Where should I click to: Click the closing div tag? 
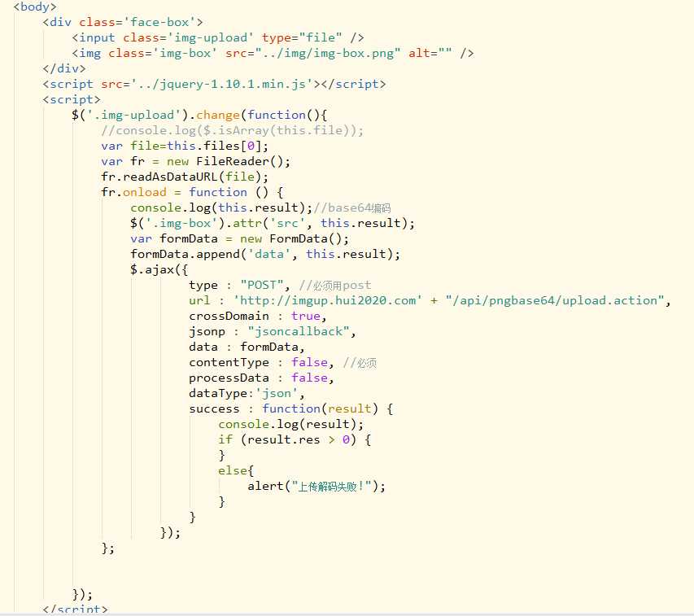tap(64, 68)
